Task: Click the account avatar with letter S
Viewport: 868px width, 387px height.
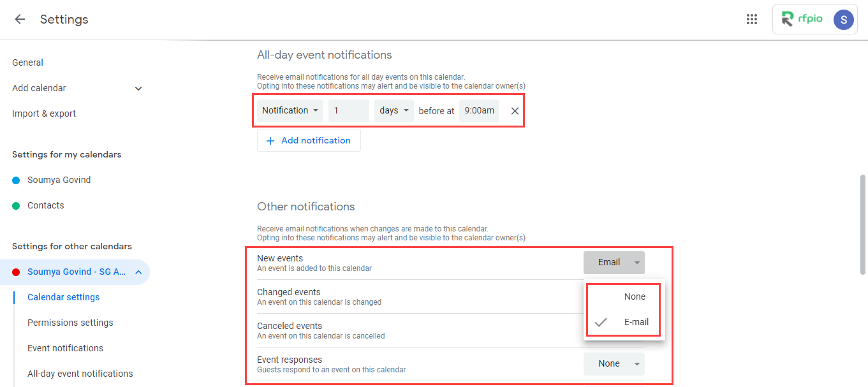Action: [x=844, y=19]
